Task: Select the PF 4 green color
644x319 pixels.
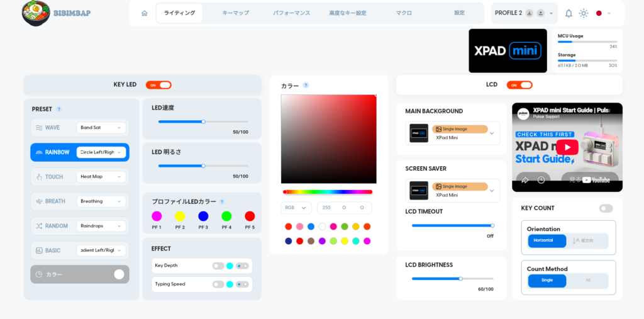Action: pyautogui.click(x=226, y=216)
